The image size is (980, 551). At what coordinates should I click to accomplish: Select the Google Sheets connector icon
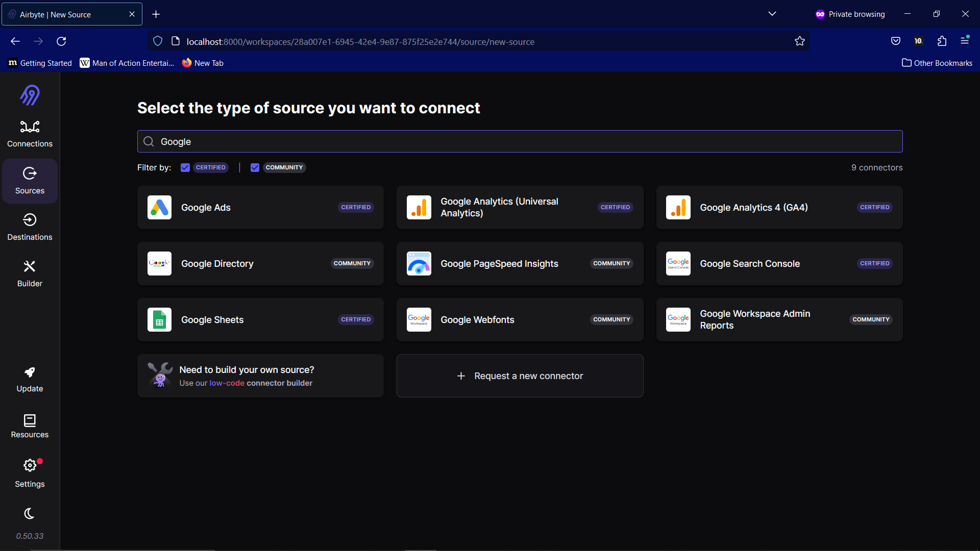point(159,320)
